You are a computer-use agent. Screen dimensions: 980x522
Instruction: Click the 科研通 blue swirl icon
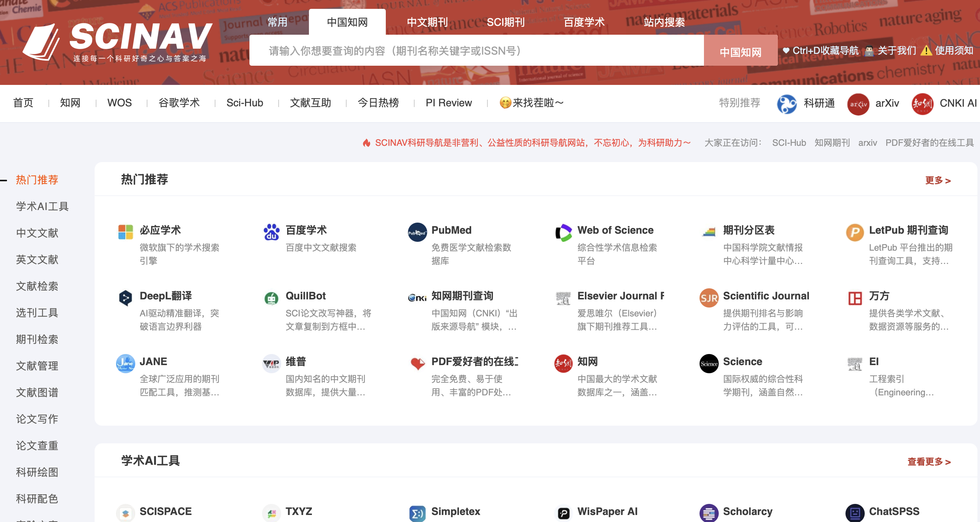[786, 103]
